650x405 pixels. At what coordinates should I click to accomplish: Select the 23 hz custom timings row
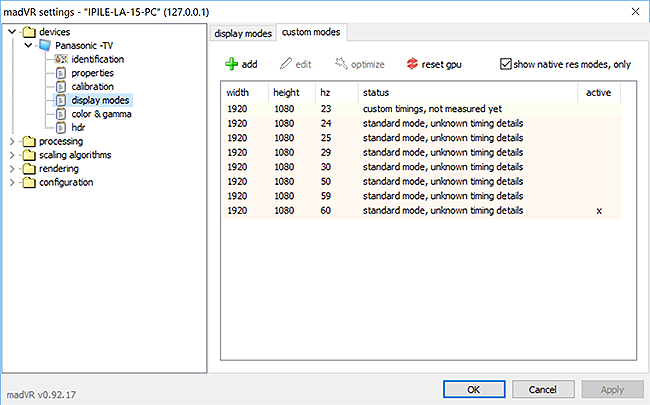[421, 109]
